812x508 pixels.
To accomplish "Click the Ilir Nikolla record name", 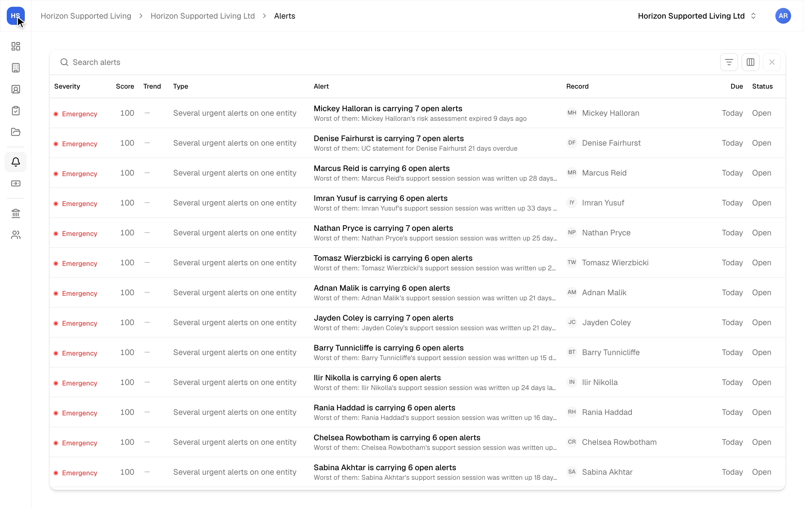I will point(600,382).
